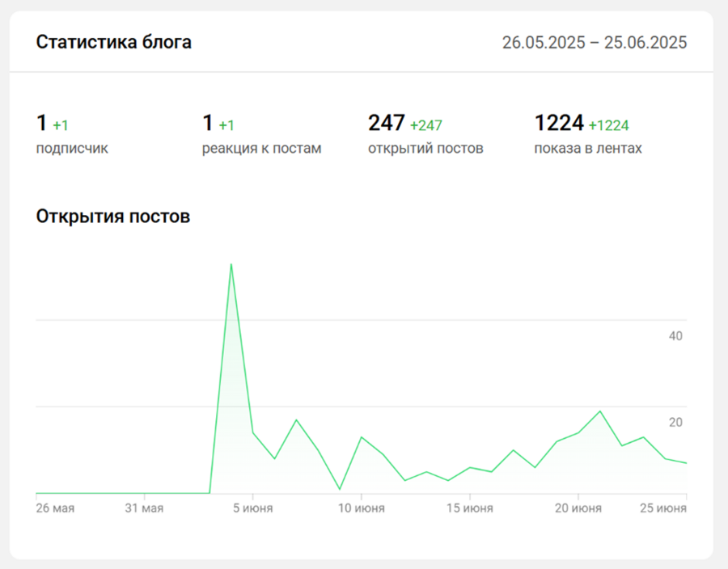
Task: Click the '40' y-axis value
Action: coord(675,336)
